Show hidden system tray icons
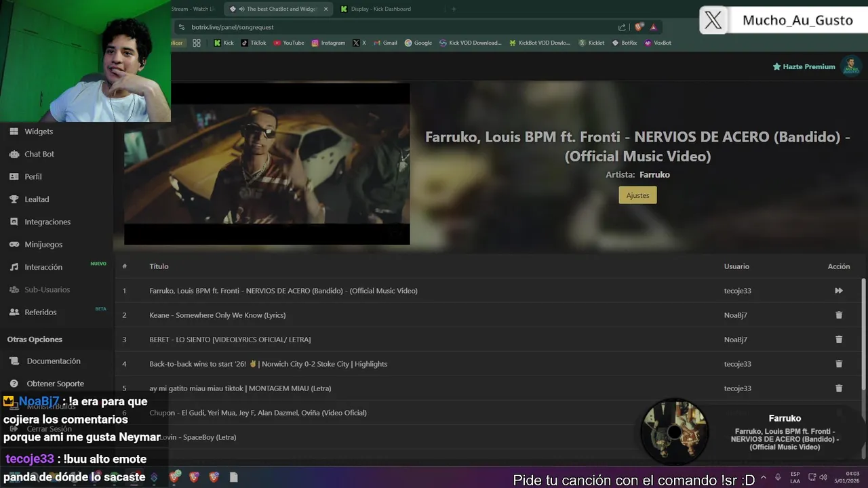 764,477
